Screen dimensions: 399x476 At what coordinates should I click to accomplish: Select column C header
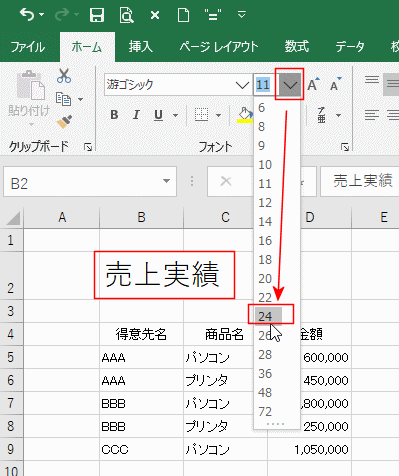(225, 218)
